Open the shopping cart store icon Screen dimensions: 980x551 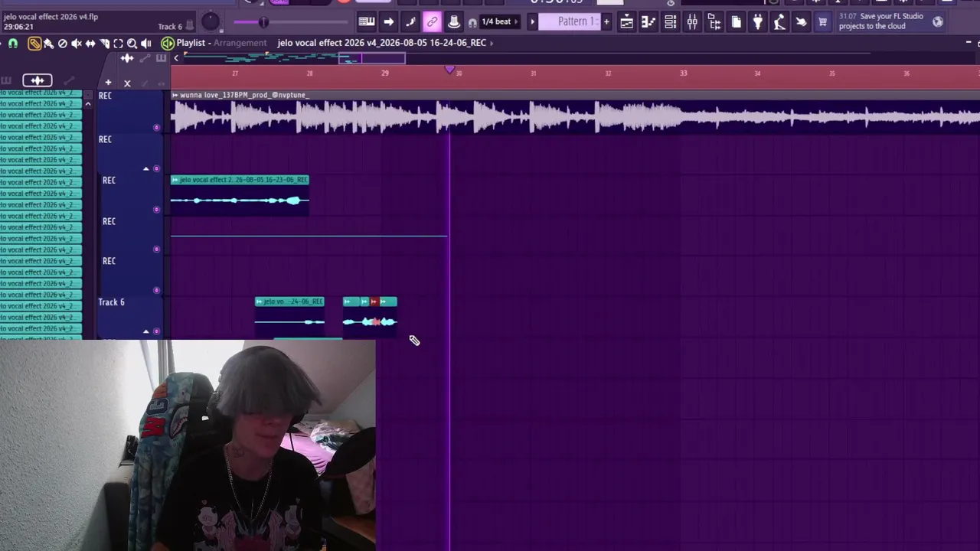tap(822, 22)
